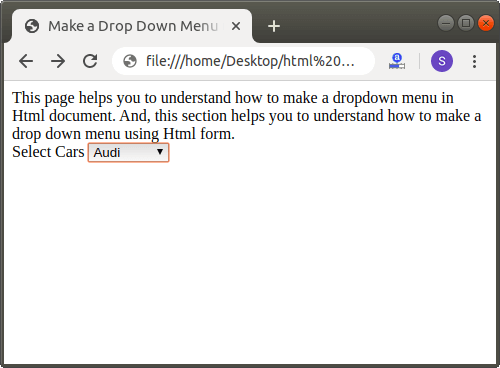Image resolution: width=500 pixels, height=368 pixels.
Task: Click the text 'Select Cars'
Action: tap(48, 152)
